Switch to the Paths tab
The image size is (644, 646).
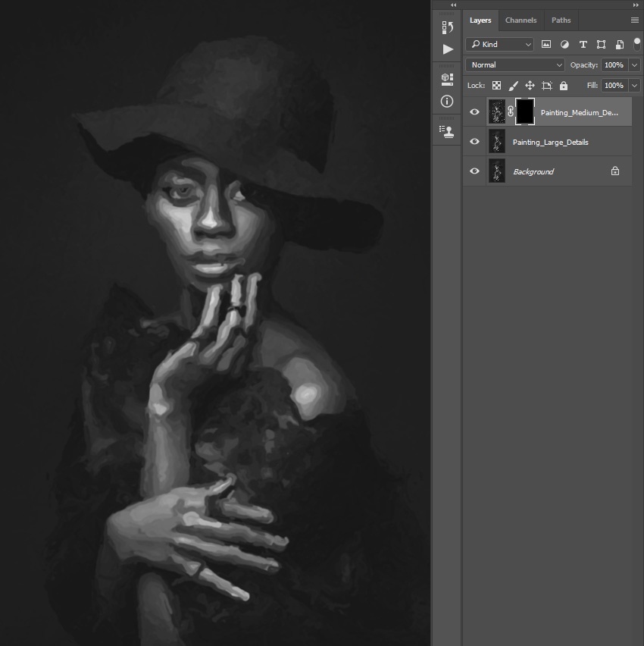point(561,20)
